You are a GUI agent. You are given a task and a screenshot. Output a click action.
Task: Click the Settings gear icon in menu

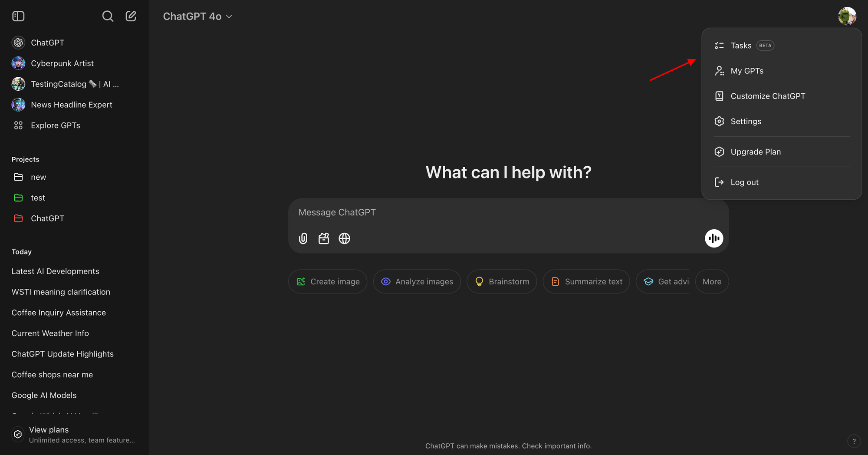719,121
